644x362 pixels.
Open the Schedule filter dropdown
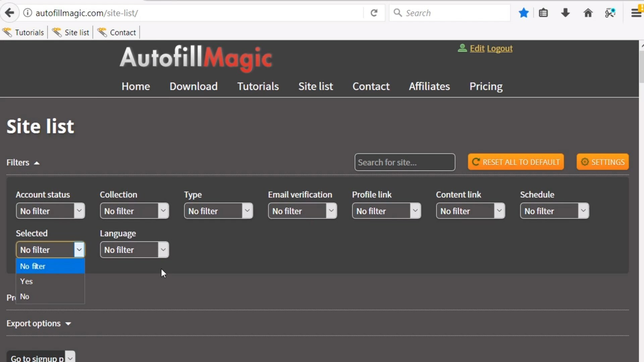(x=554, y=211)
